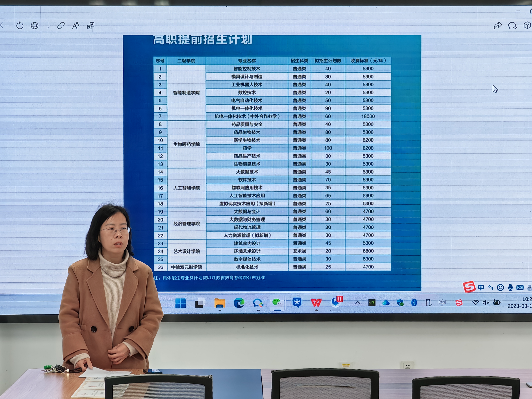Click the Sogou floating bar S logo

469,287
